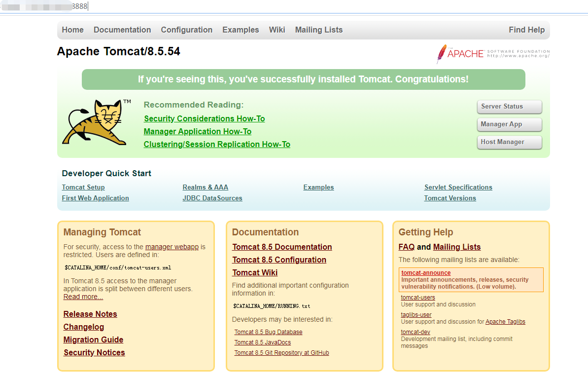Open Mailing Lists in the nav bar
The height and width of the screenshot is (377, 588).
(x=319, y=30)
